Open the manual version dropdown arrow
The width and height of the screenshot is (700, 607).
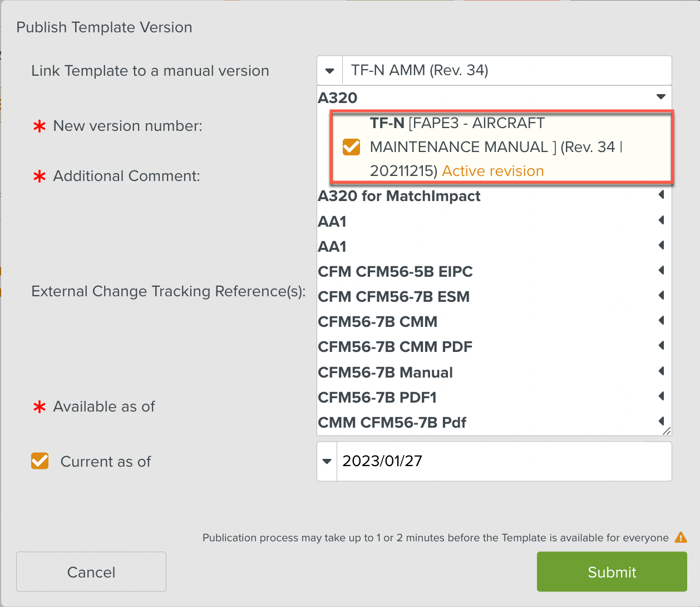[x=330, y=71]
